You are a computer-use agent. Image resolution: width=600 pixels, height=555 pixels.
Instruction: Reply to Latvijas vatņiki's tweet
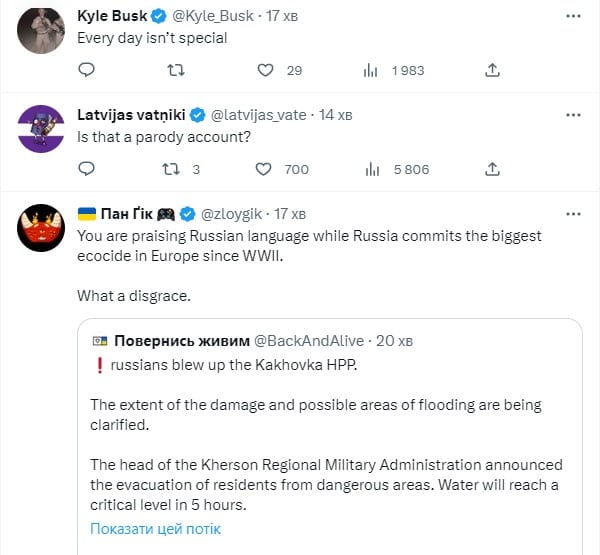(x=87, y=169)
